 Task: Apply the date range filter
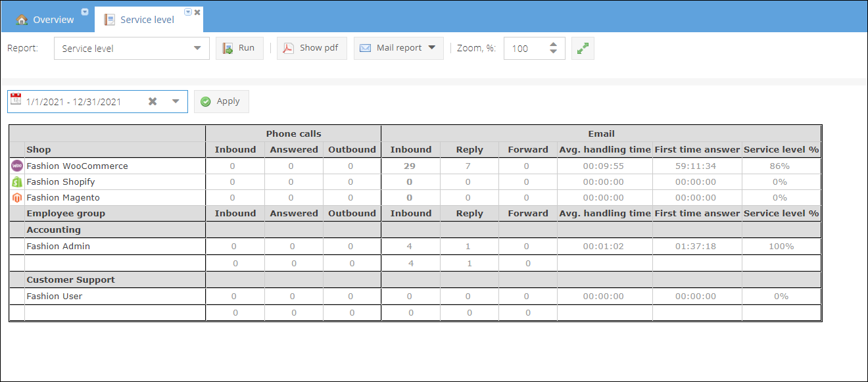pyautogui.click(x=222, y=101)
